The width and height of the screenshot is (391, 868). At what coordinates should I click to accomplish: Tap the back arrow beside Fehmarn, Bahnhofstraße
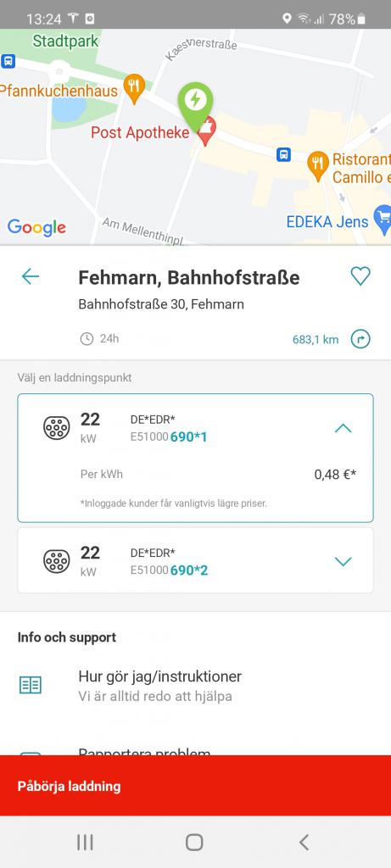tap(31, 276)
